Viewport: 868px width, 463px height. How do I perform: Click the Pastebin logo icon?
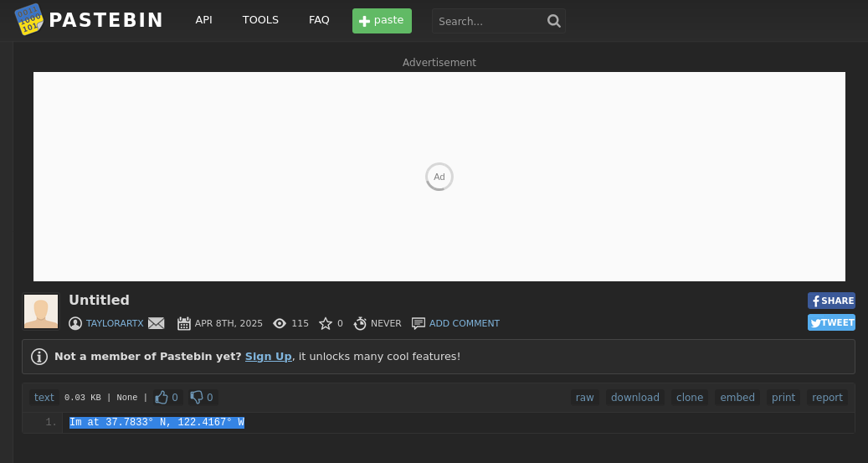pos(28,19)
